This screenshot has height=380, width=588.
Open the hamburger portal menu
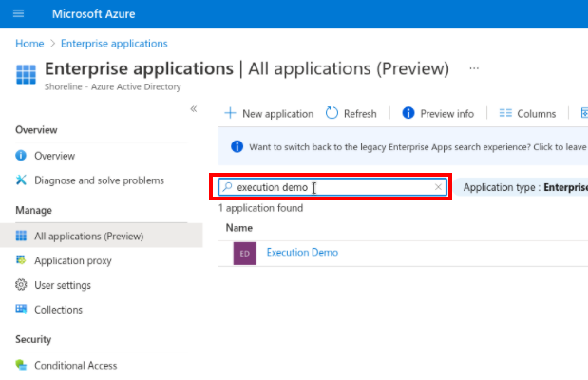pyautogui.click(x=18, y=14)
